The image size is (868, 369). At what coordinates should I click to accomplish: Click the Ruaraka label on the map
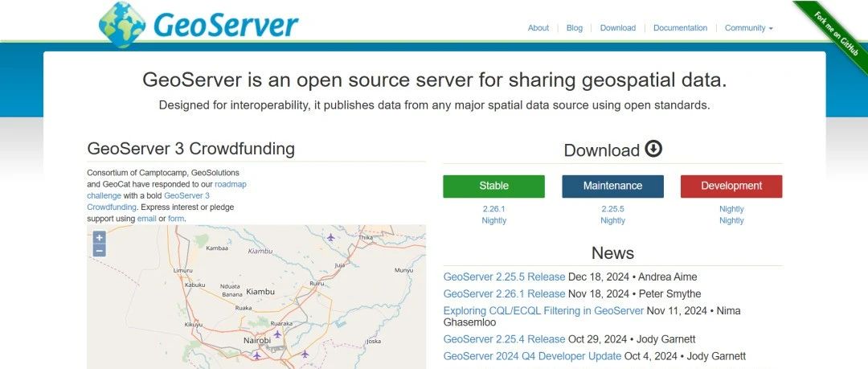281,323
